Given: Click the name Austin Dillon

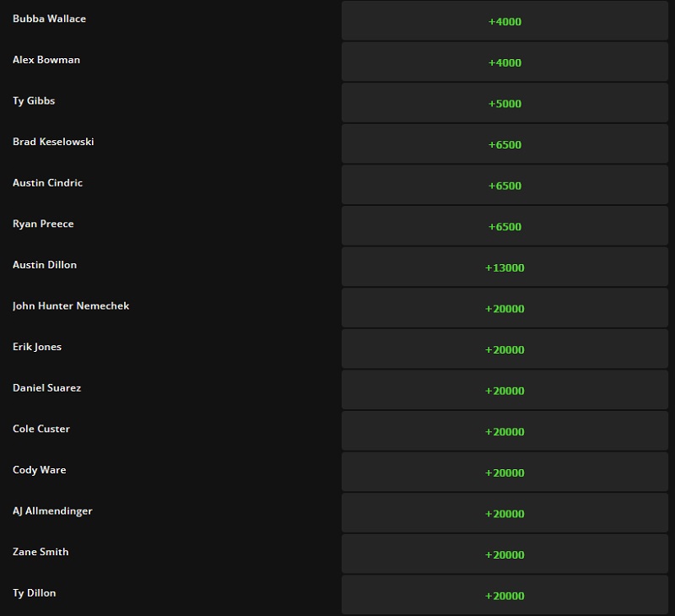Looking at the screenshot, I should click(x=45, y=265).
